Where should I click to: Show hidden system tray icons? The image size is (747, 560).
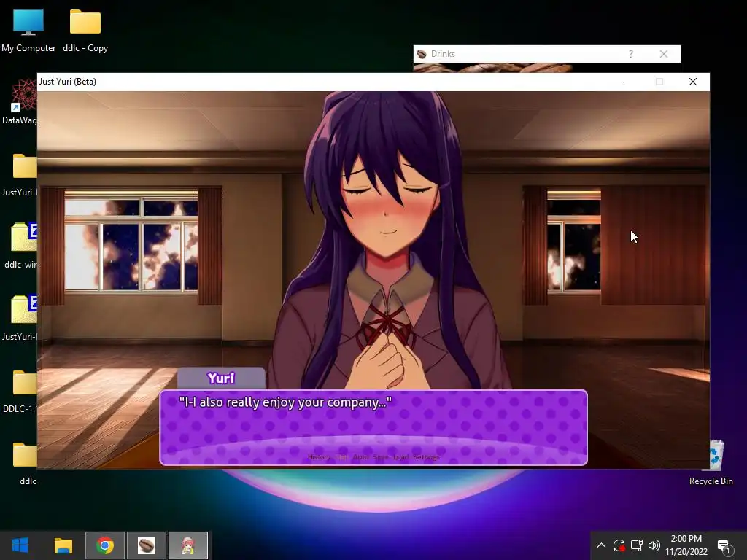(601, 545)
